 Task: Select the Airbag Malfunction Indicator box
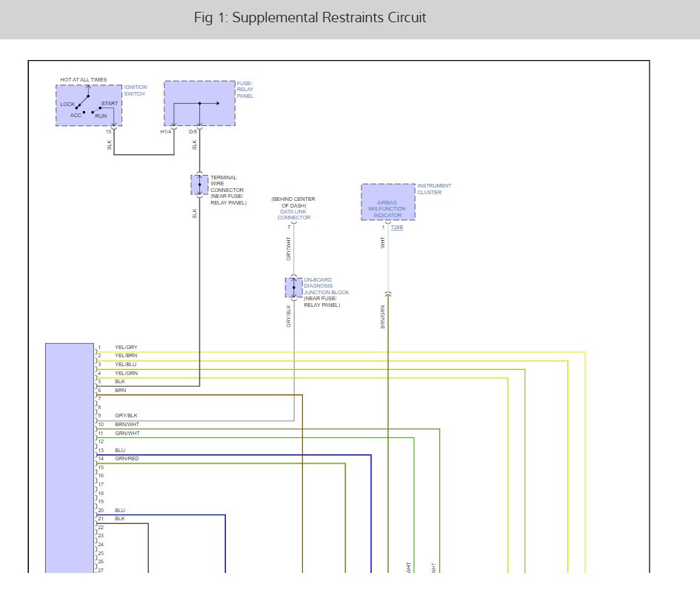[388, 202]
